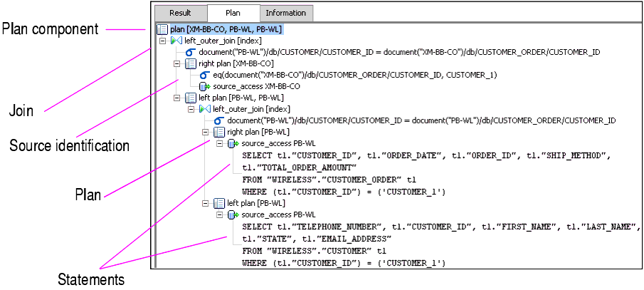This screenshot has width=644, height=290.
Task: Click the tl."TOTAL_ORDER_AMOUNT" statement line
Action: [x=300, y=167]
